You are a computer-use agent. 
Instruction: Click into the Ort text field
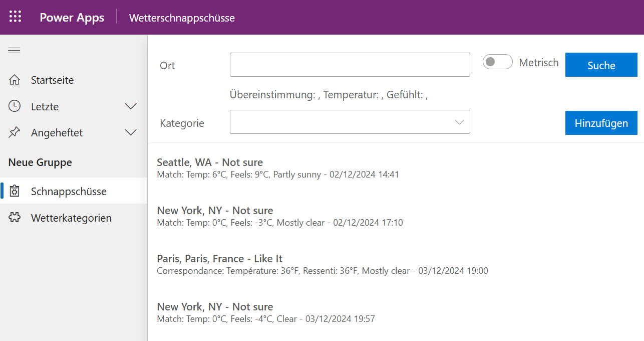click(x=350, y=65)
